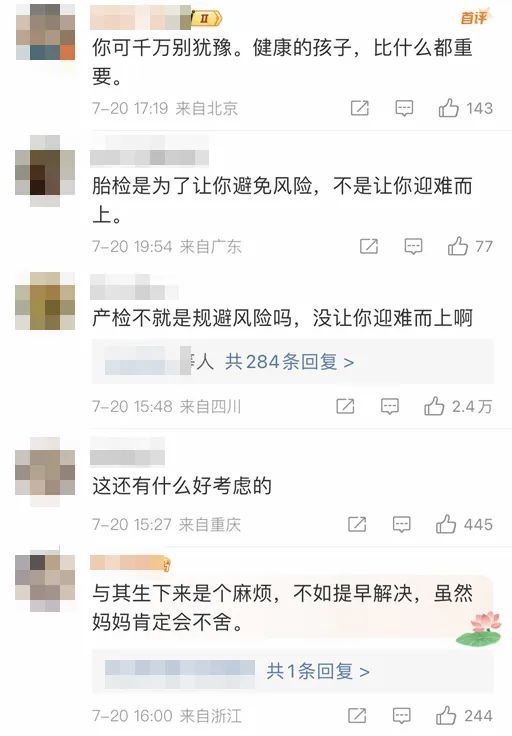Share the 7-20 16:00 Zhejiang comment

[x=357, y=716]
